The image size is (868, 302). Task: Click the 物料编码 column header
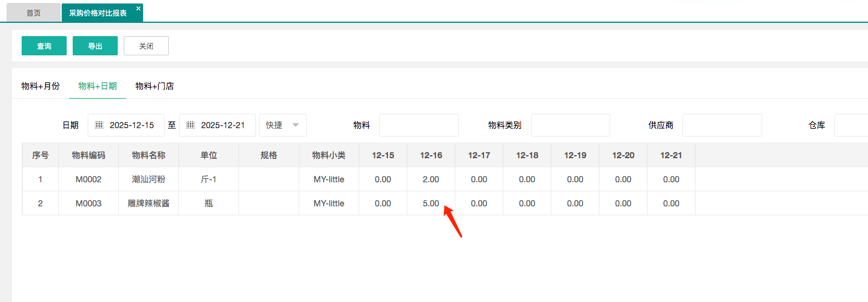(88, 155)
